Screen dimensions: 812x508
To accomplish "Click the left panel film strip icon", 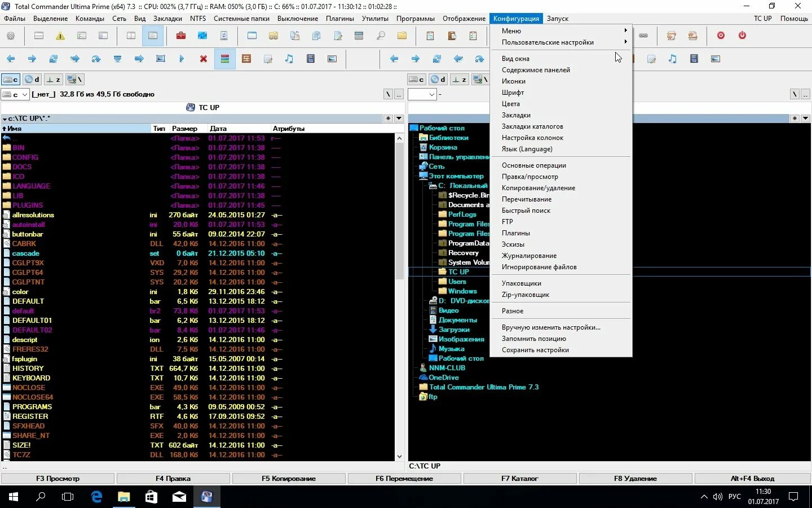I will click(x=311, y=59).
